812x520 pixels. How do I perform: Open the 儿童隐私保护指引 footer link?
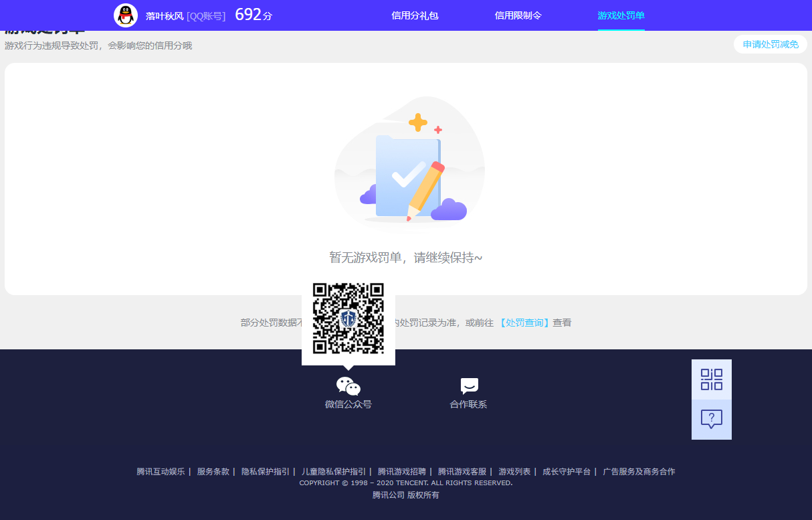(x=333, y=471)
